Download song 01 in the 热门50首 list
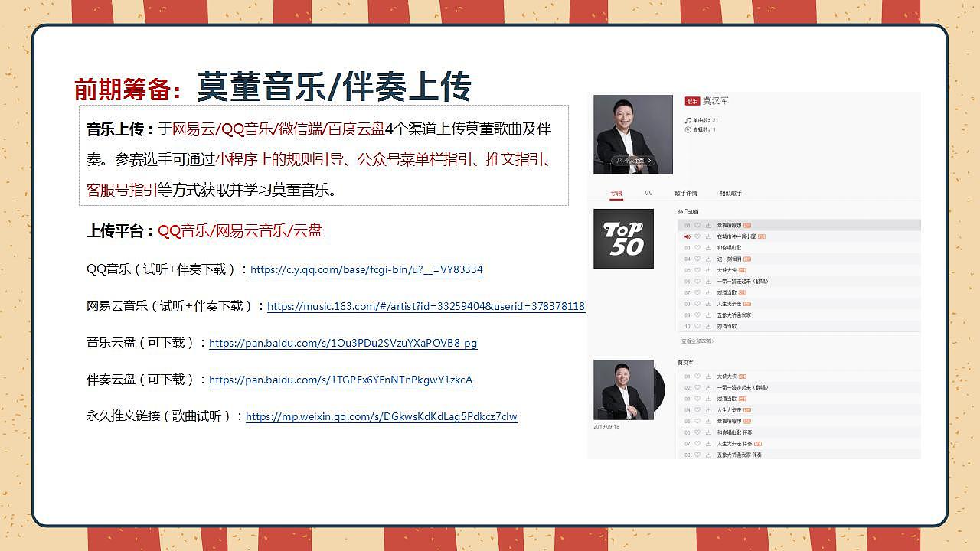This screenshot has height=551, width=980. coord(708,225)
